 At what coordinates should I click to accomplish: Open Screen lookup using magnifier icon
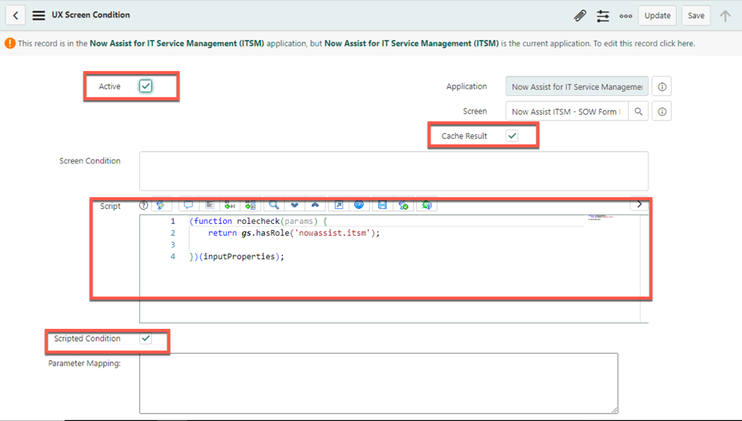638,112
